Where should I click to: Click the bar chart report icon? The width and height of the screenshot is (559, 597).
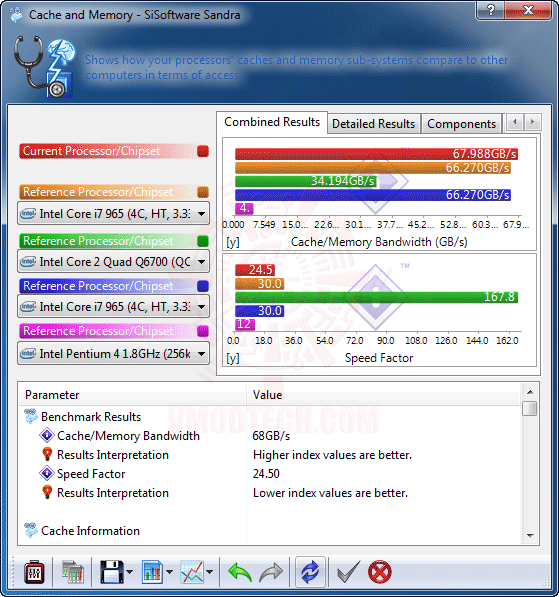[x=152, y=571]
